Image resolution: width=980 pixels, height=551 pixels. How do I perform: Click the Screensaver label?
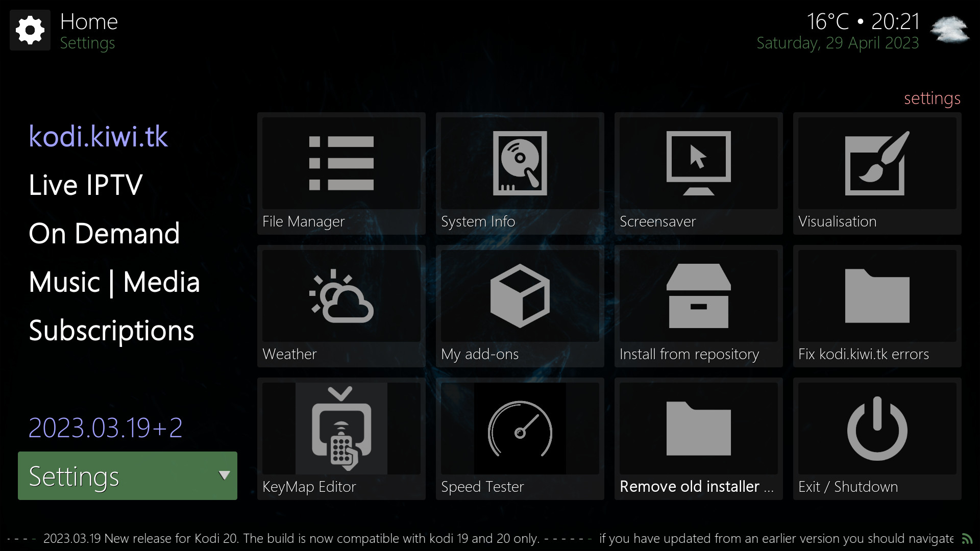click(x=658, y=221)
